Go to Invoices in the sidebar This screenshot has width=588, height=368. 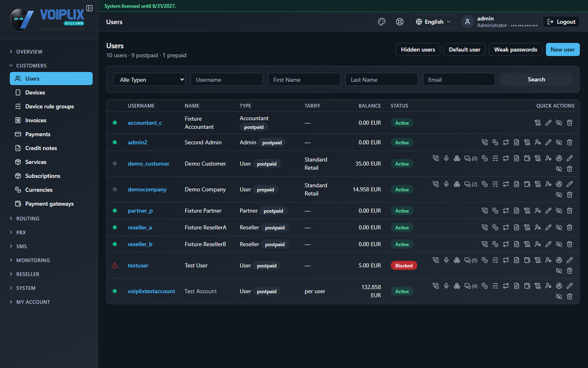pyautogui.click(x=51, y=120)
